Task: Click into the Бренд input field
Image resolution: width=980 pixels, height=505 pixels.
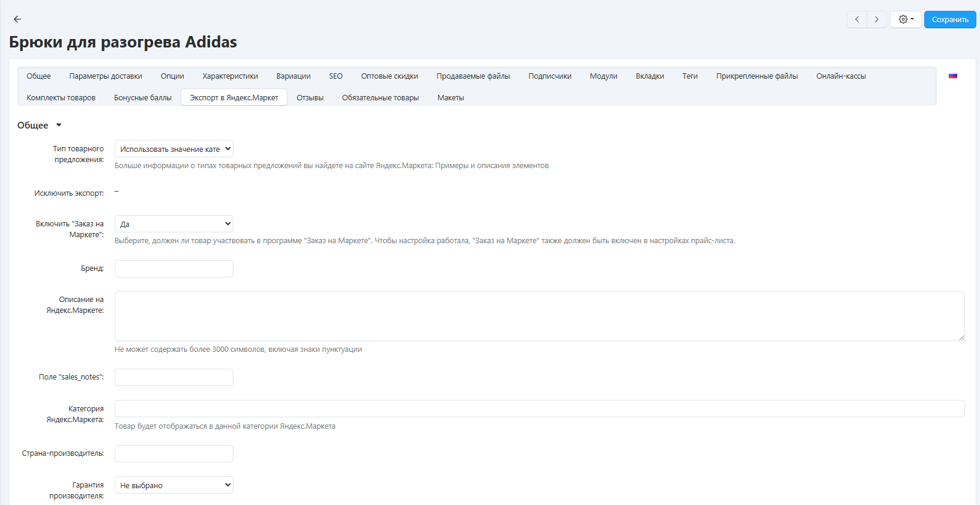Action: (173, 268)
